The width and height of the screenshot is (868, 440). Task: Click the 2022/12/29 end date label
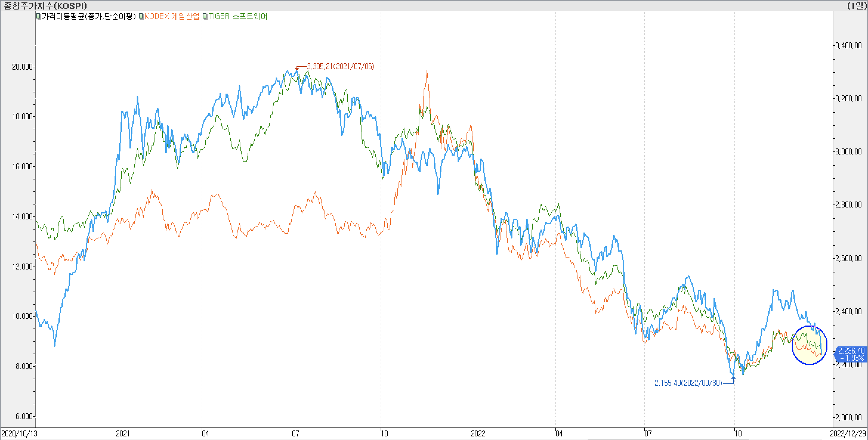(x=848, y=433)
